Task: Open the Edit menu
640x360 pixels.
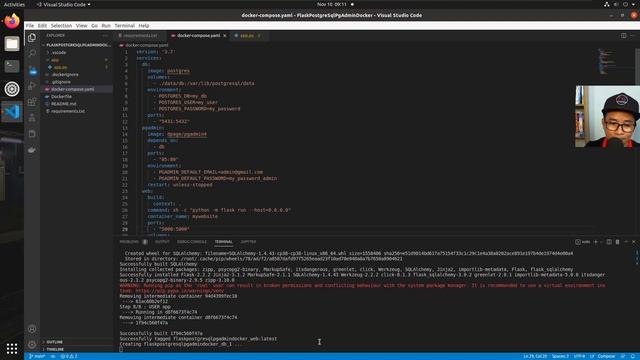Action: (42, 25)
